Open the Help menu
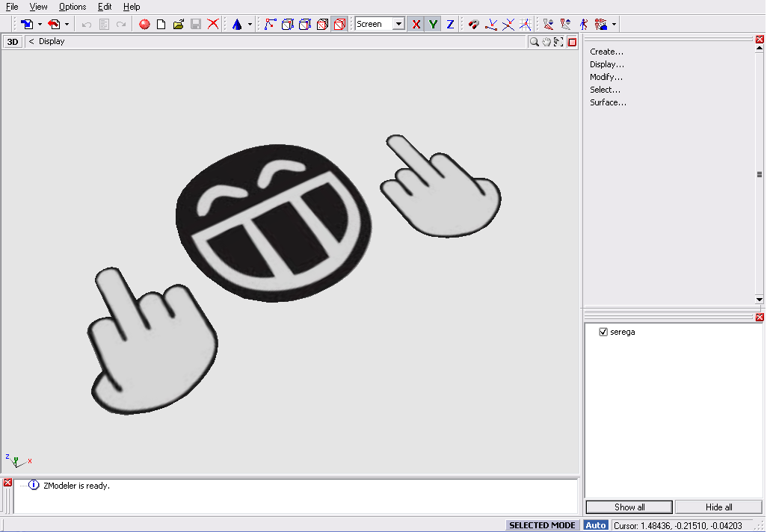Image resolution: width=767 pixels, height=532 pixels. point(132,7)
